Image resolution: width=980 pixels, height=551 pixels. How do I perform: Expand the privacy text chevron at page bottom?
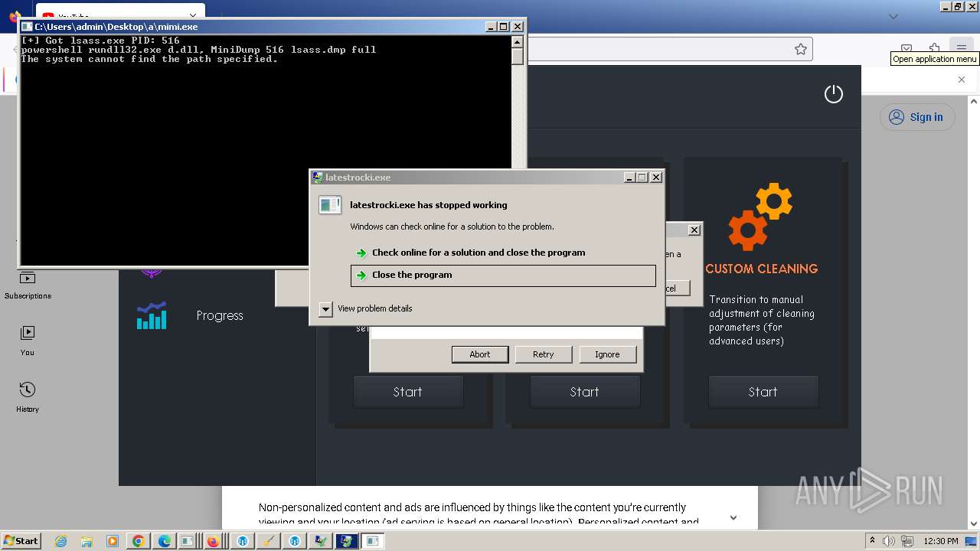(733, 517)
